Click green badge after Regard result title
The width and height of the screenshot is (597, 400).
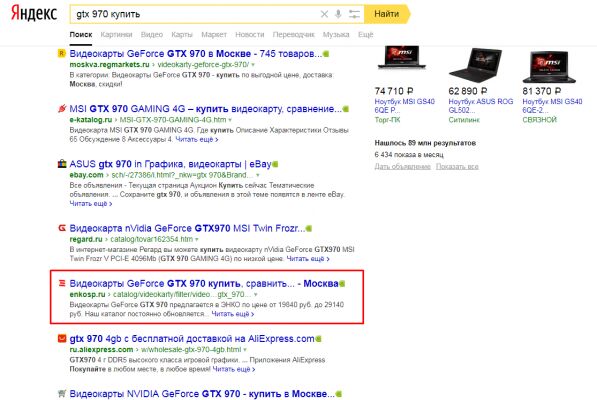[309, 229]
